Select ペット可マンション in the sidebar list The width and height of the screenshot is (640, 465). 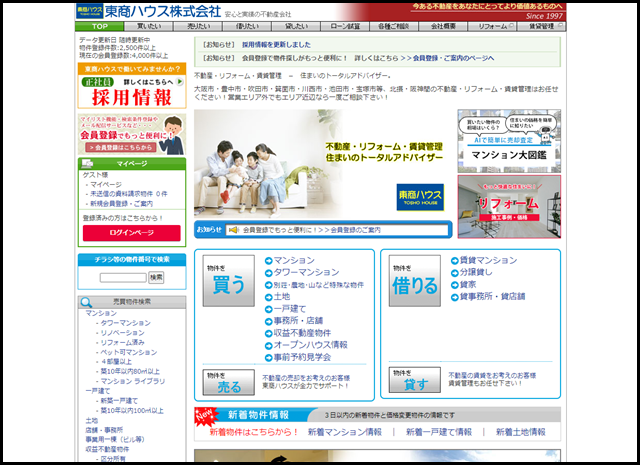(128, 352)
